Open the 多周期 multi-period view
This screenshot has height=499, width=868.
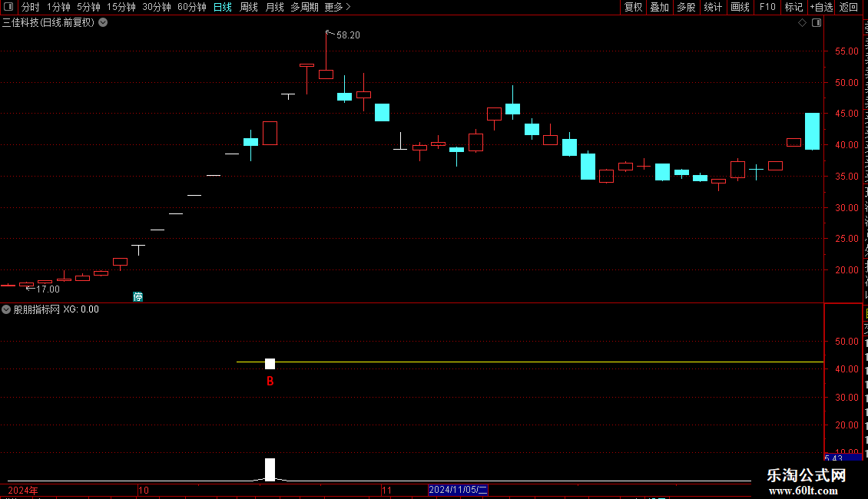(x=304, y=7)
